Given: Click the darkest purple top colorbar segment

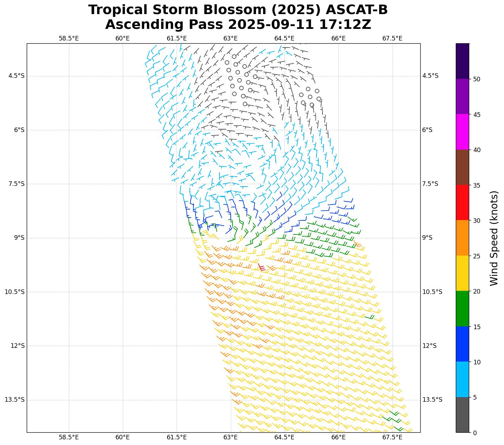Looking at the screenshot, I should pos(462,61).
